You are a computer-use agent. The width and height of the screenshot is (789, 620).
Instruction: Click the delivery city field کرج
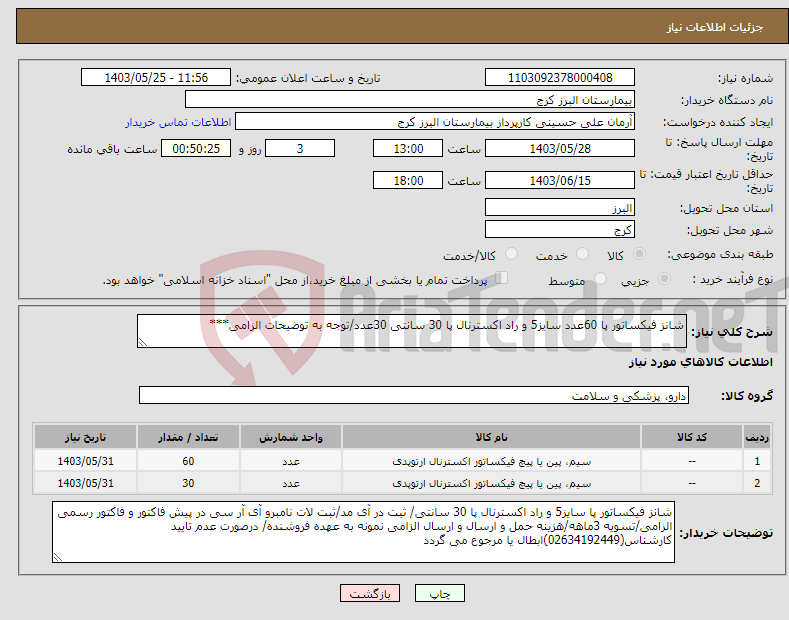point(560,229)
